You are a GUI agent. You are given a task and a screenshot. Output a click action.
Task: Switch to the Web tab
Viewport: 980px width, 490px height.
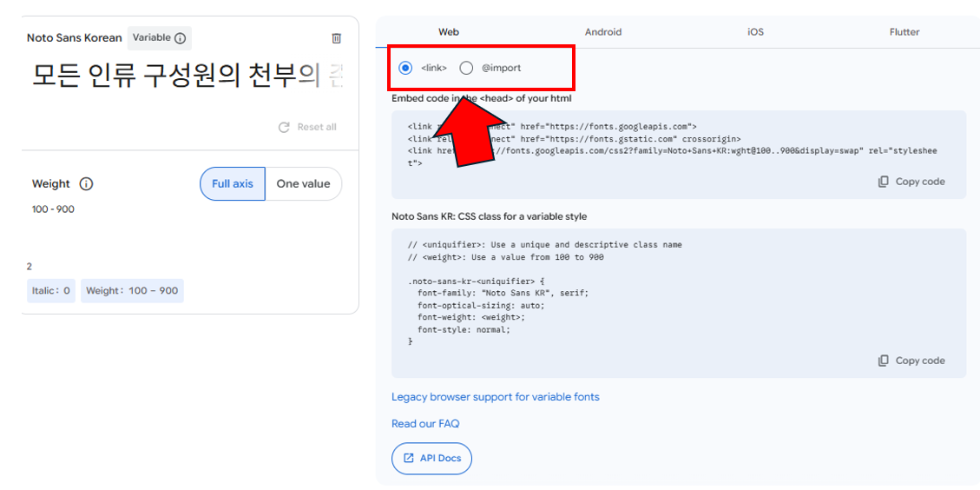[x=450, y=32]
